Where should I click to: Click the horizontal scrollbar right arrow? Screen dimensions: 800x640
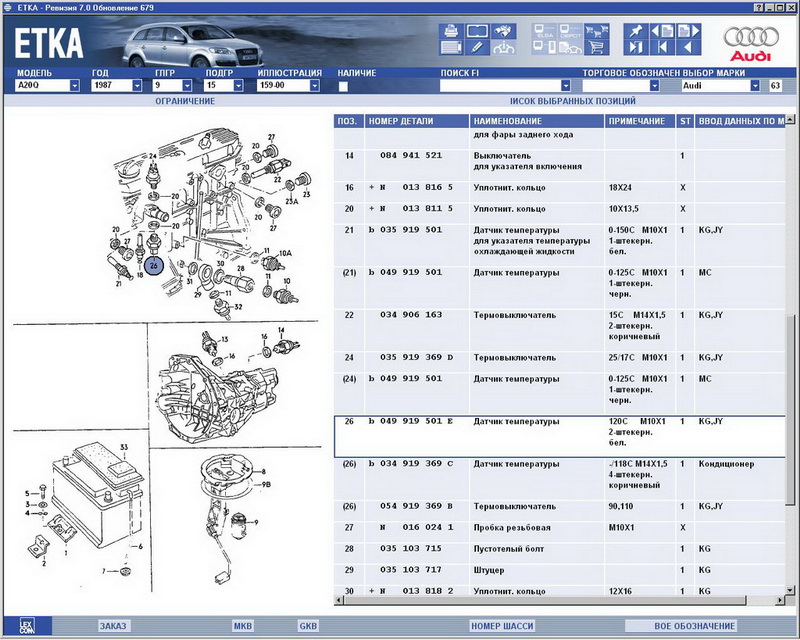coord(781,601)
